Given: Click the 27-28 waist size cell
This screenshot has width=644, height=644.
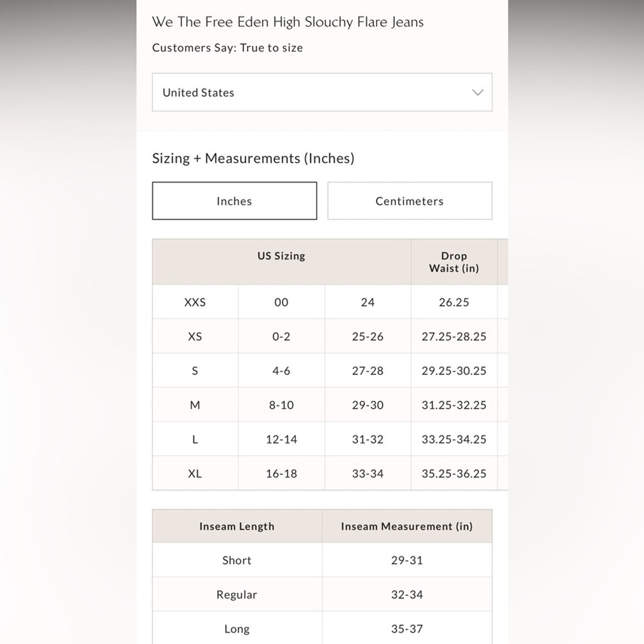Looking at the screenshot, I should click(368, 371).
